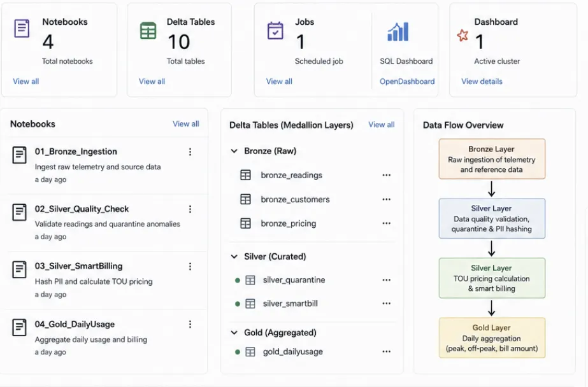This screenshot has height=387, width=588.
Task: Click View all in Notebooks list panel
Action: coord(185,124)
